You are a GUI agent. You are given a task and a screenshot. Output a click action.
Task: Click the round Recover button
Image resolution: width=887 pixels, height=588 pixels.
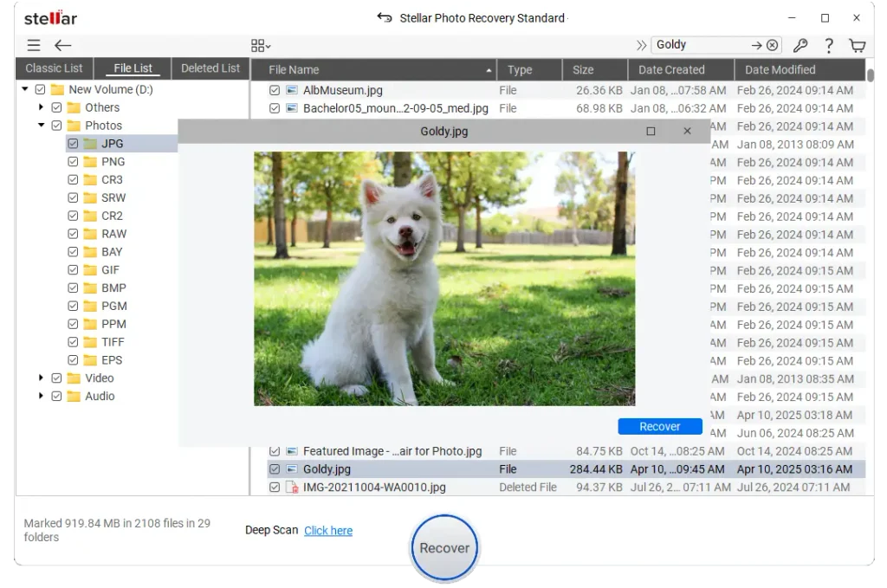pos(444,548)
